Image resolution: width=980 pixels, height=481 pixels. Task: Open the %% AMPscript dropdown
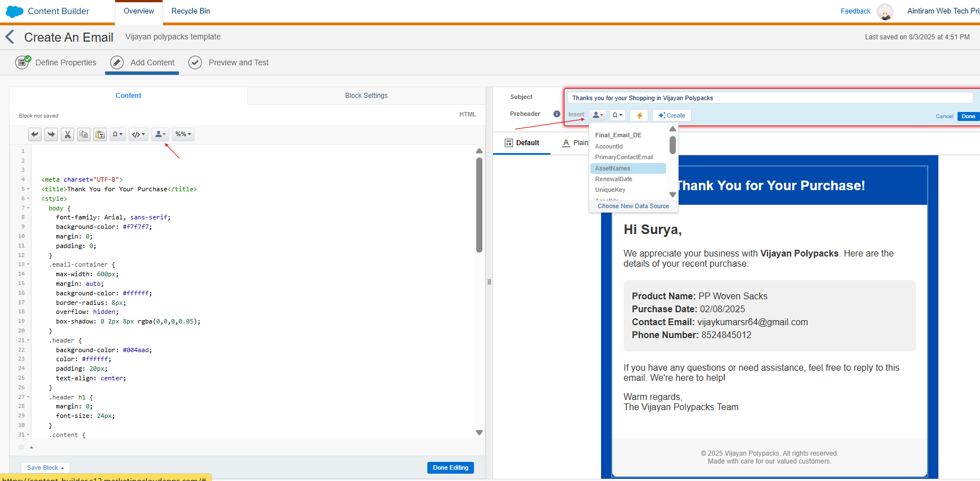(x=183, y=134)
